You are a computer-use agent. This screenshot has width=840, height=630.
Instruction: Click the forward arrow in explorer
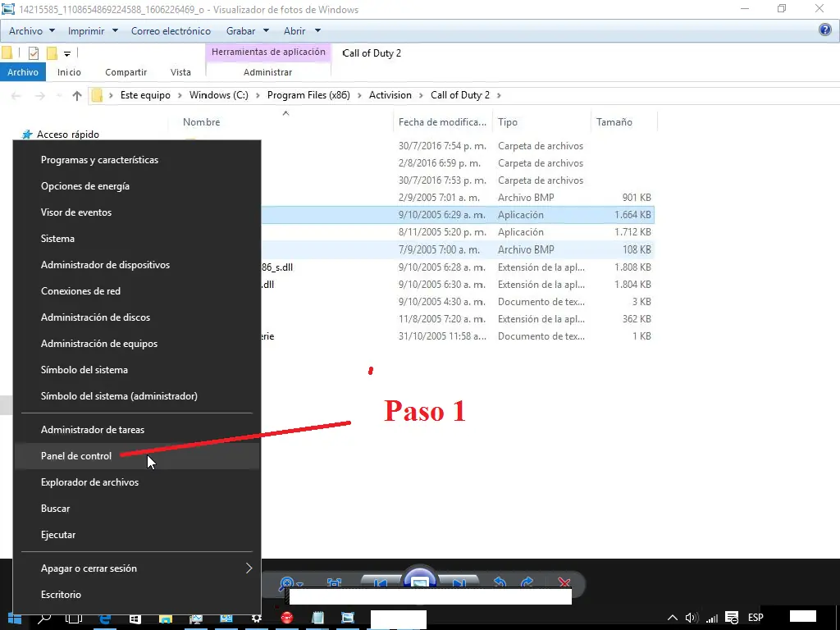tap(40, 95)
